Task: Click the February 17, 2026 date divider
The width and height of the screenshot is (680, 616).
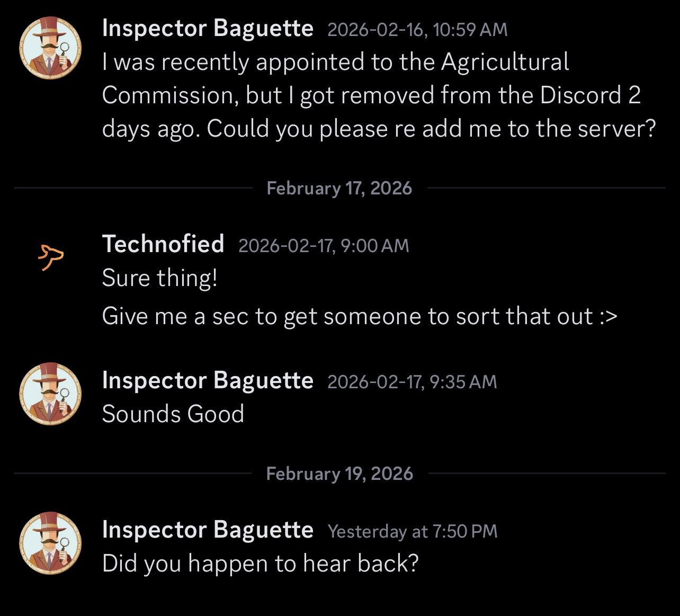Action: pos(340,188)
